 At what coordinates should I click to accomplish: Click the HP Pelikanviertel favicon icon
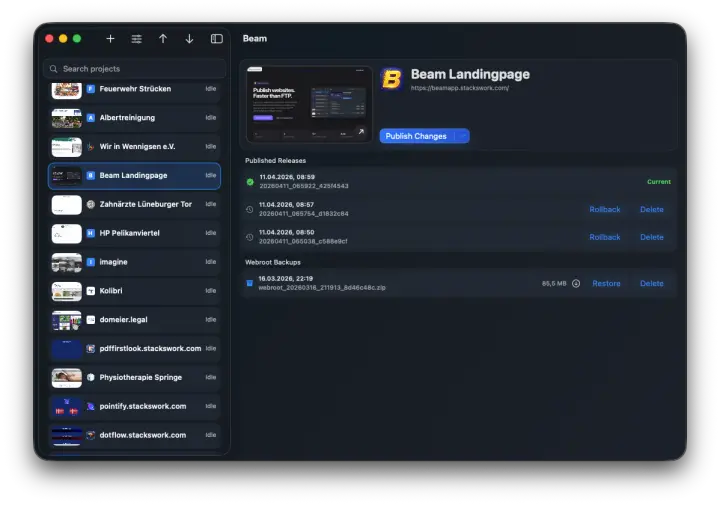pos(91,234)
